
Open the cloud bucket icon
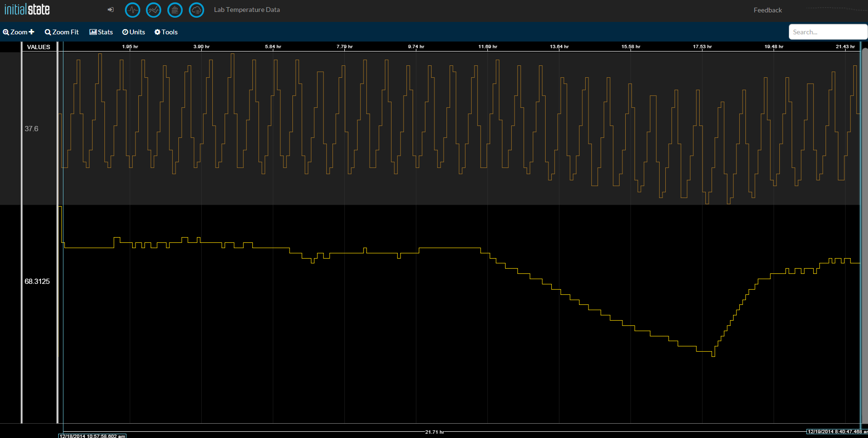tap(196, 10)
